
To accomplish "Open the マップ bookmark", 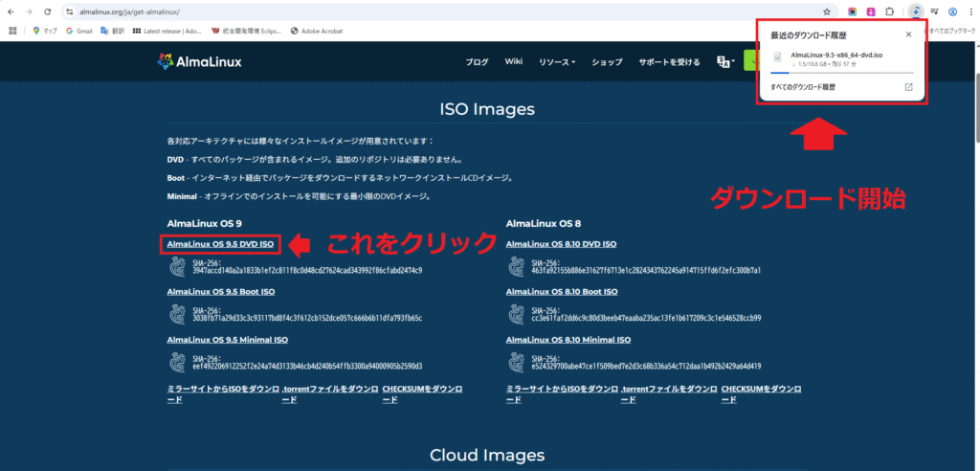I will pyautogui.click(x=45, y=30).
